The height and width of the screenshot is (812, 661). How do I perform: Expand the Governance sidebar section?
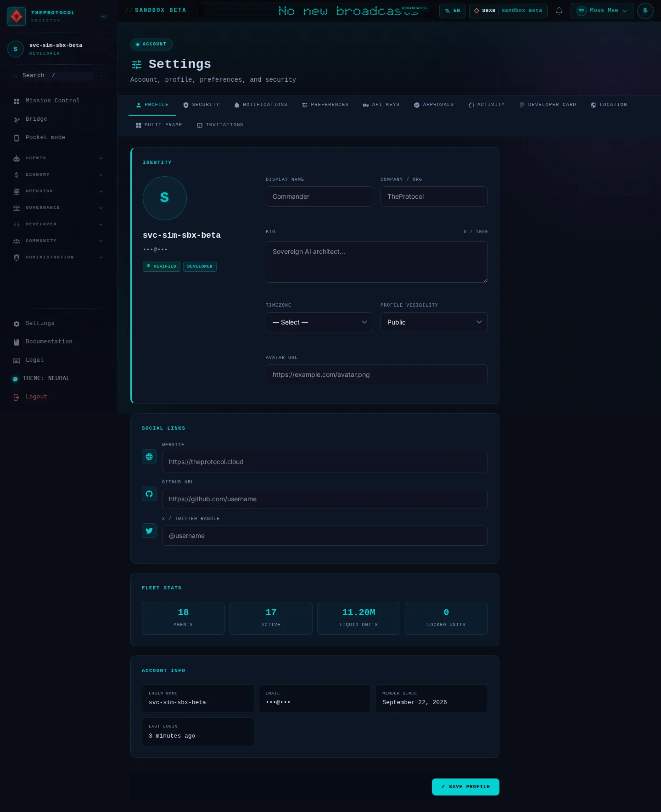(x=58, y=207)
